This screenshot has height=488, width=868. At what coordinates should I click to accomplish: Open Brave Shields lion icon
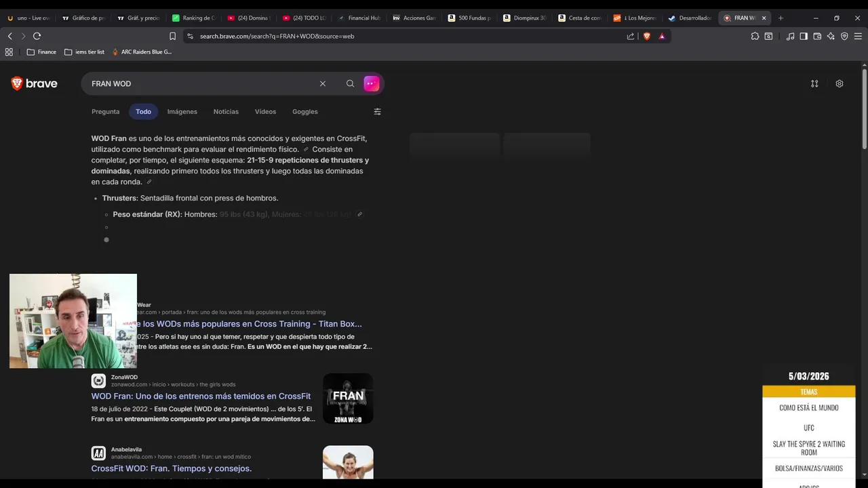pyautogui.click(x=646, y=36)
